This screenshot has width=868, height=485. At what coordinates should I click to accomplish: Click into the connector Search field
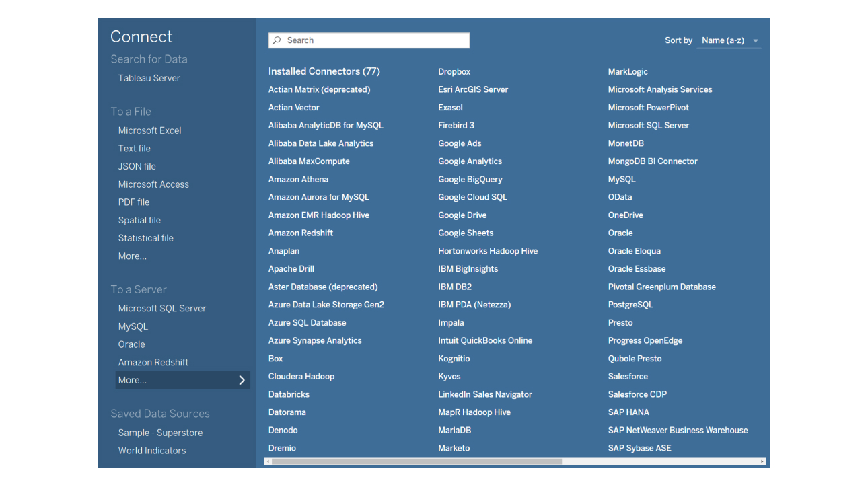click(x=369, y=40)
